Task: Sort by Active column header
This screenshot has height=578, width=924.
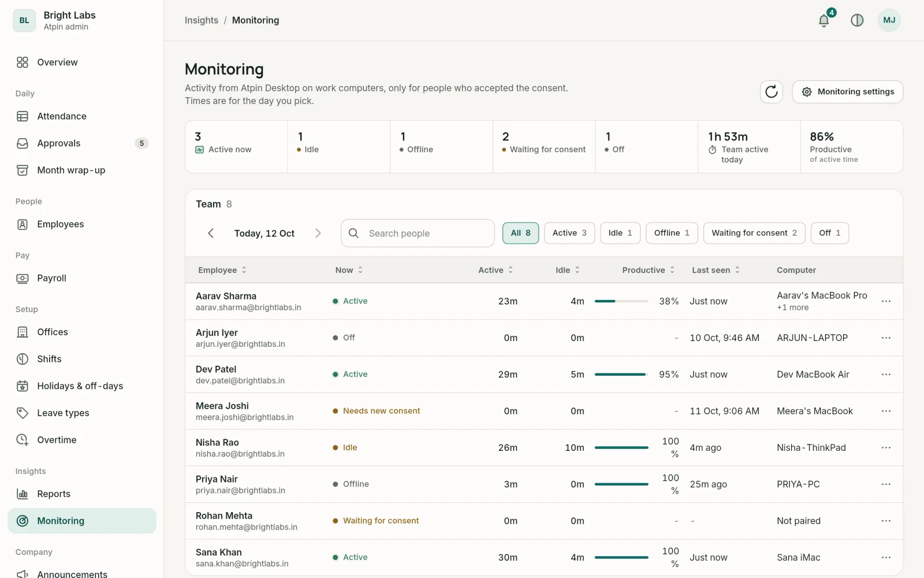Action: [x=495, y=270]
